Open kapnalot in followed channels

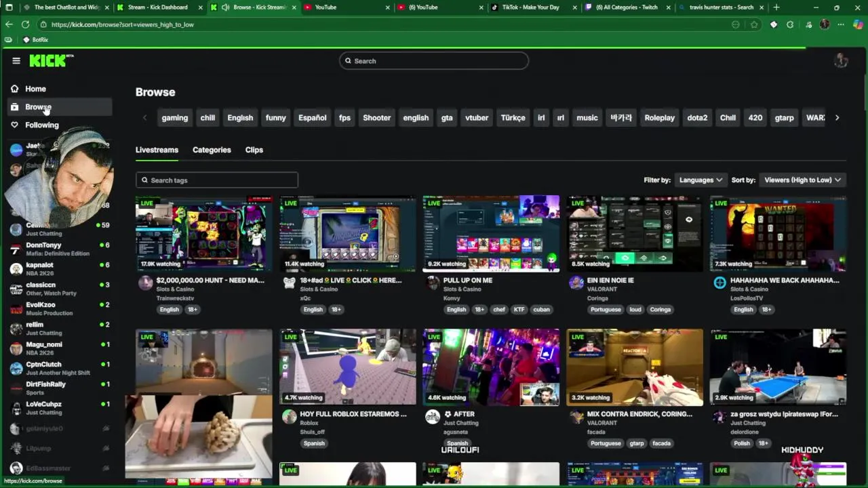click(x=60, y=268)
